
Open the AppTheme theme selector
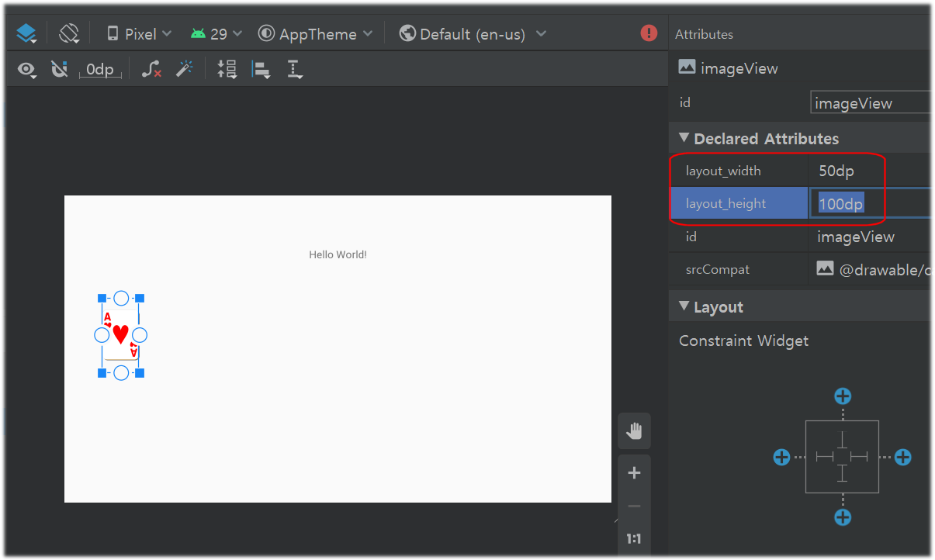click(316, 34)
